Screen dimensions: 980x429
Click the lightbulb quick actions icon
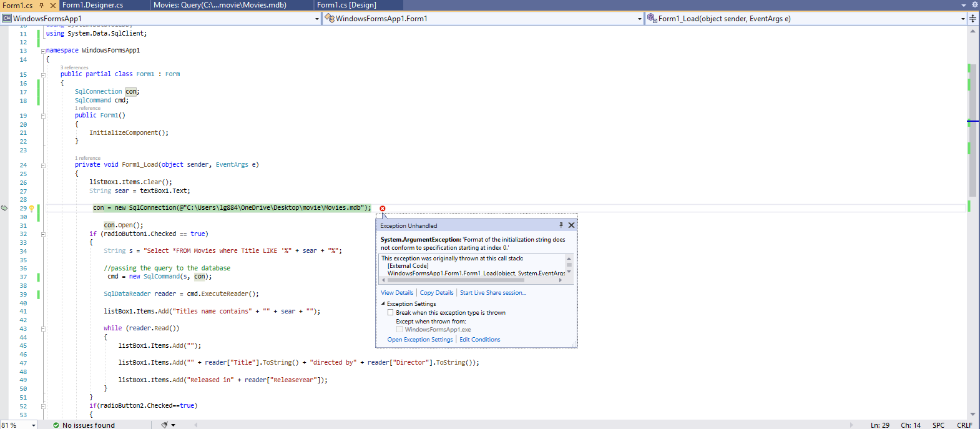pyautogui.click(x=31, y=209)
